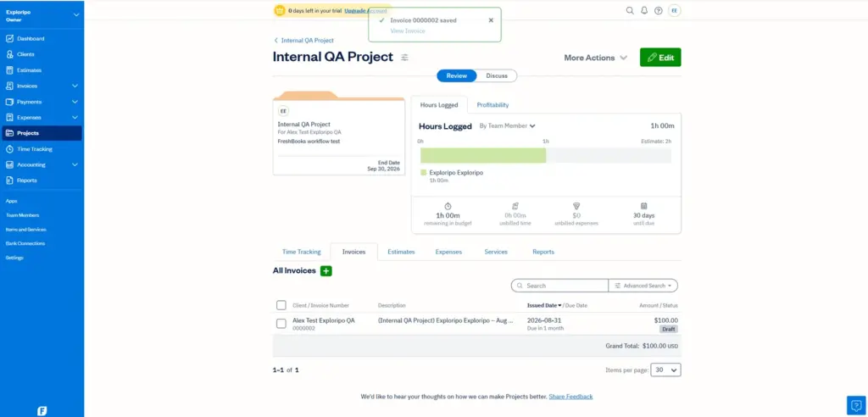Open the Hours Logged tab

click(439, 104)
